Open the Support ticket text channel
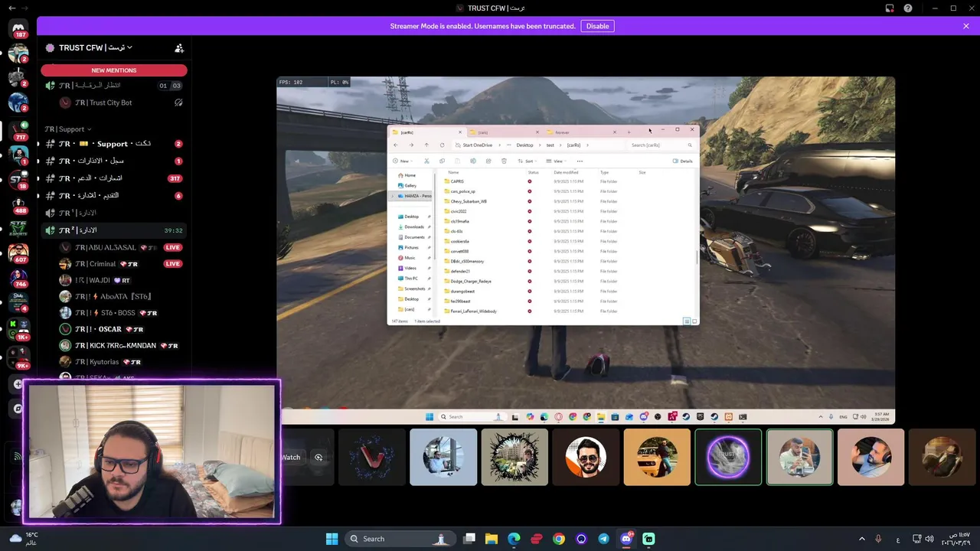The height and width of the screenshot is (551, 980). click(115, 144)
